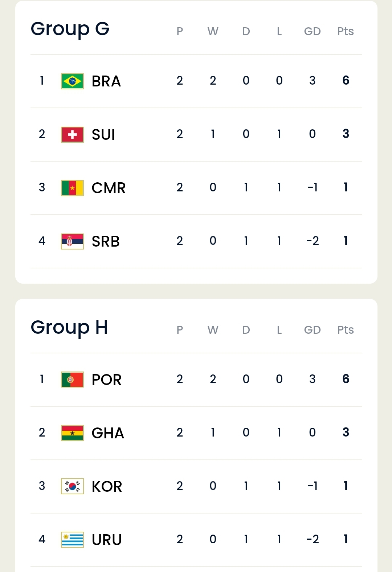Open the BRA team name

click(106, 81)
